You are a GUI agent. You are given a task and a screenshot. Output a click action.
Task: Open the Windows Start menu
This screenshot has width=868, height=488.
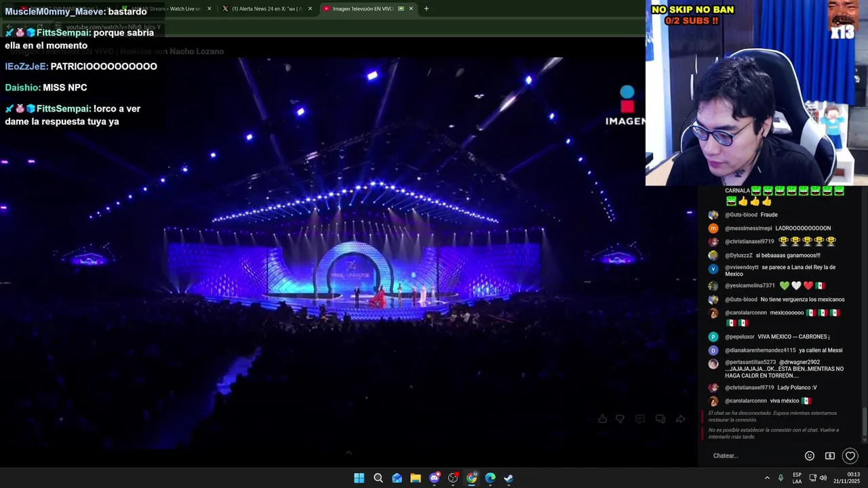click(359, 478)
